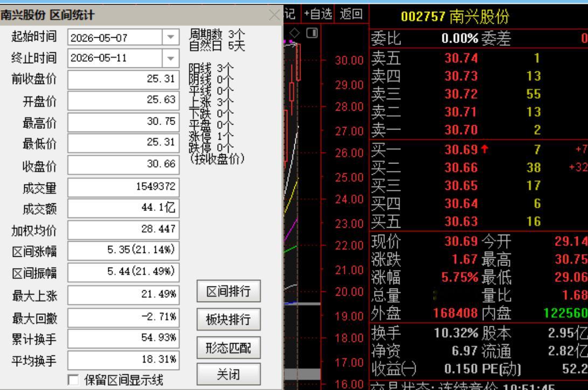588x390 pixels.
Task: Click the 净资 value 6.97
Action: [x=465, y=351]
